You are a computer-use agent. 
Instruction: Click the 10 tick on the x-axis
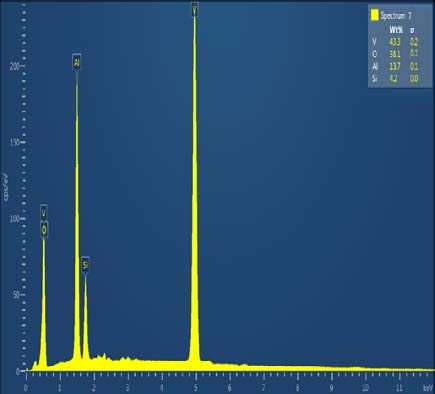coord(365,388)
